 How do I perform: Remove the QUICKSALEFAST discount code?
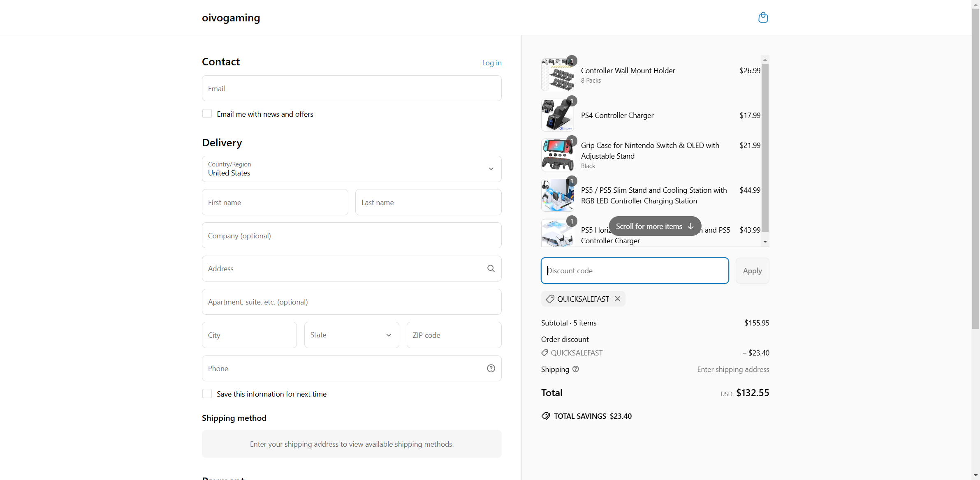click(x=617, y=299)
